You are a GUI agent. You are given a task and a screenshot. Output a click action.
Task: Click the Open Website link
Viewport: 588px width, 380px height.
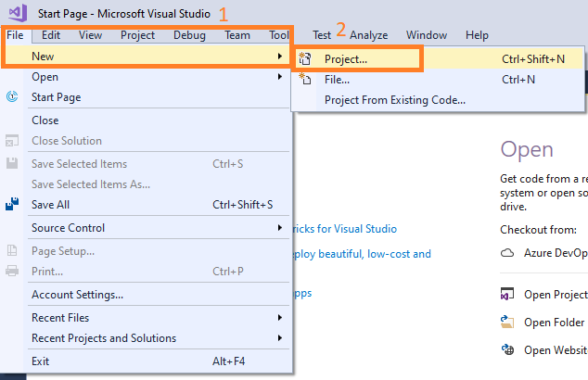coord(556,350)
